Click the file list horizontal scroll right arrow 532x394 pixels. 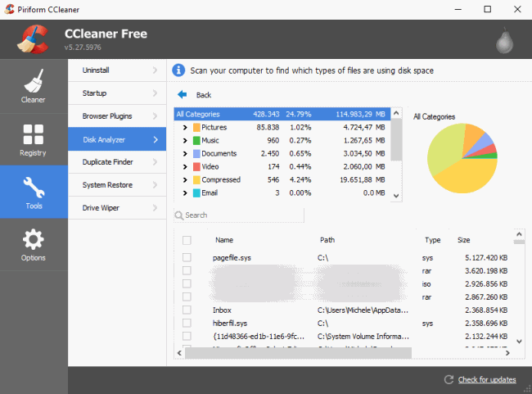(x=507, y=353)
